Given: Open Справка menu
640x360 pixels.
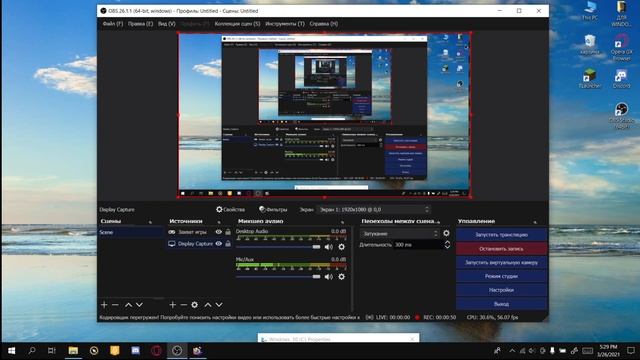Looking at the screenshot, I should (324, 24).
